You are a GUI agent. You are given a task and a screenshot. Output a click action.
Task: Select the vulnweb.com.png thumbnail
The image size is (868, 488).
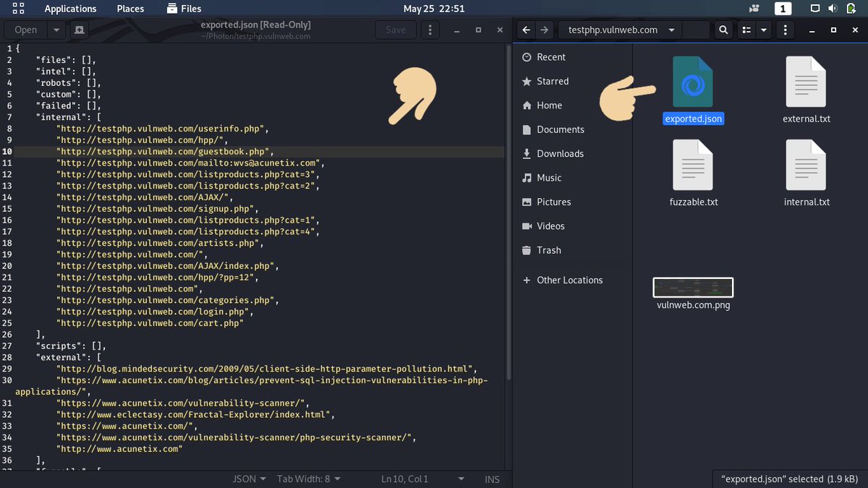tap(693, 287)
